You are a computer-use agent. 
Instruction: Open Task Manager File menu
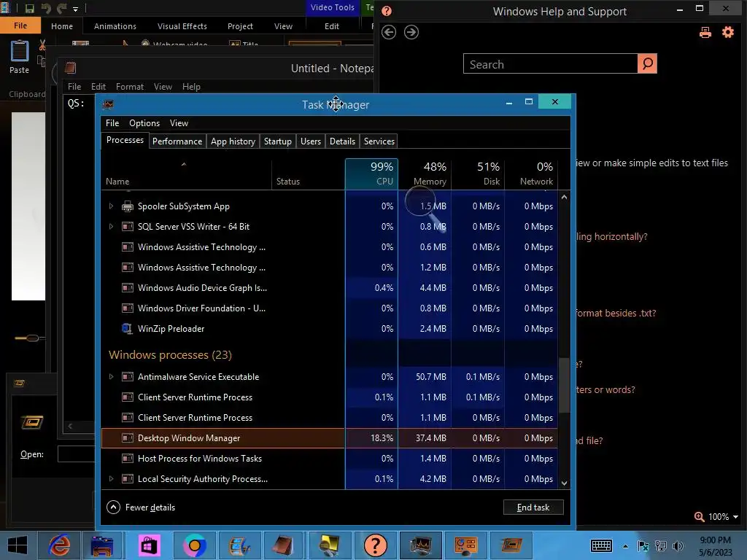tap(112, 123)
